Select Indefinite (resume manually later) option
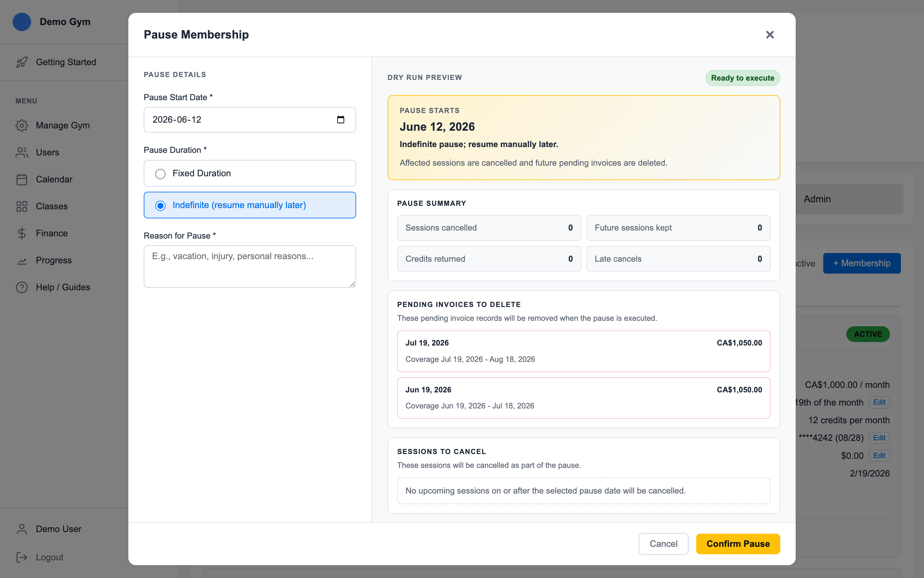 click(250, 205)
